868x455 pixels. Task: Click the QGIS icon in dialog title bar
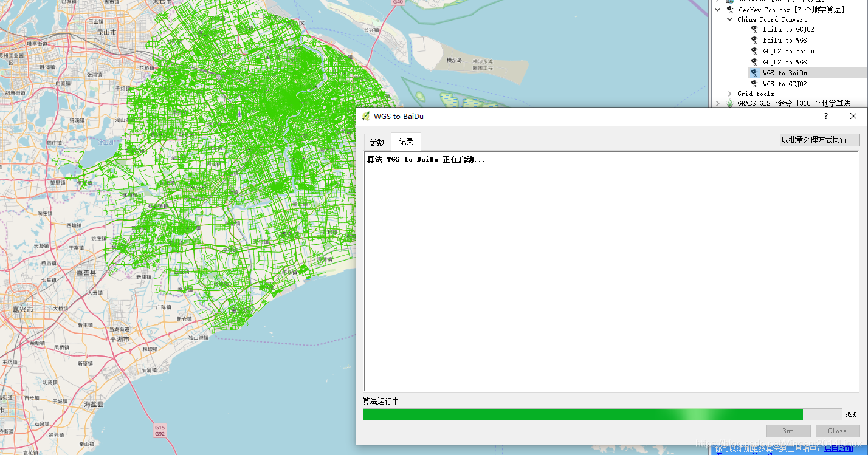coord(366,116)
